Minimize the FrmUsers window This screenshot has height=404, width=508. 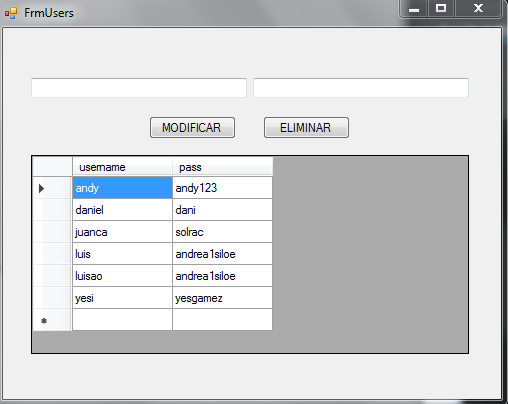[x=414, y=8]
